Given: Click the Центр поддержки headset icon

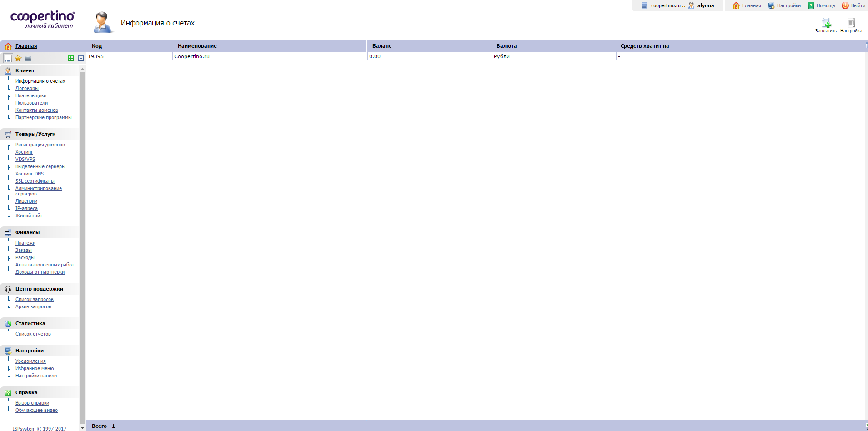Looking at the screenshot, I should pos(8,289).
